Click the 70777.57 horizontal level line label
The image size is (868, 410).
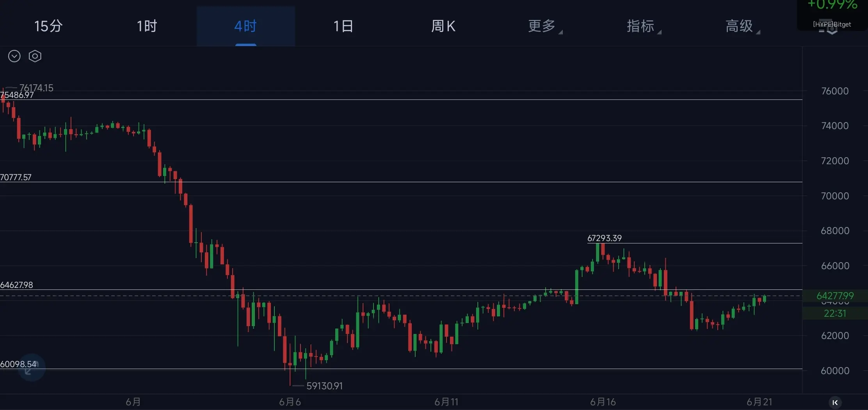pos(16,177)
